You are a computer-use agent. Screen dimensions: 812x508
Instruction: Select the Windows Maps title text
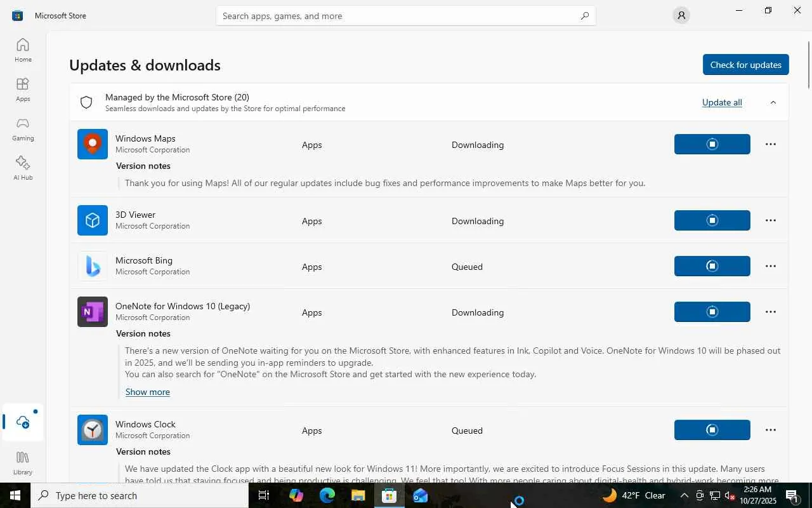tap(145, 138)
